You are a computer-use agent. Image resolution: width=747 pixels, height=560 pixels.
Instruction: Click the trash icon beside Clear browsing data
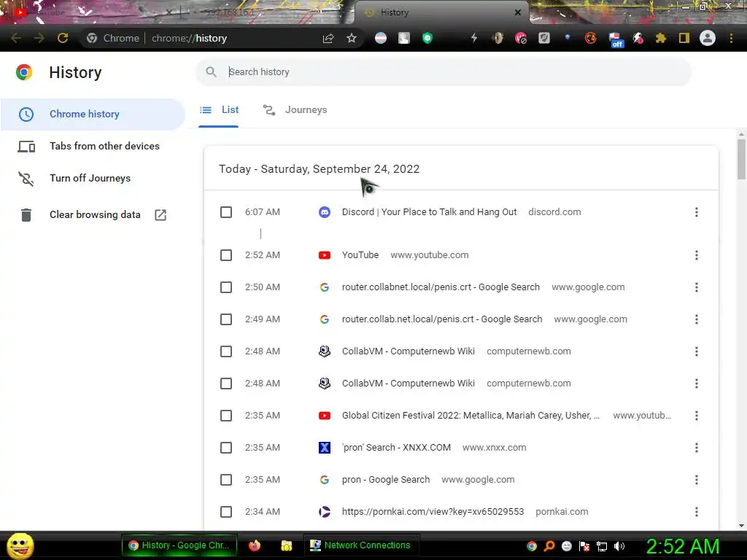coord(26,215)
